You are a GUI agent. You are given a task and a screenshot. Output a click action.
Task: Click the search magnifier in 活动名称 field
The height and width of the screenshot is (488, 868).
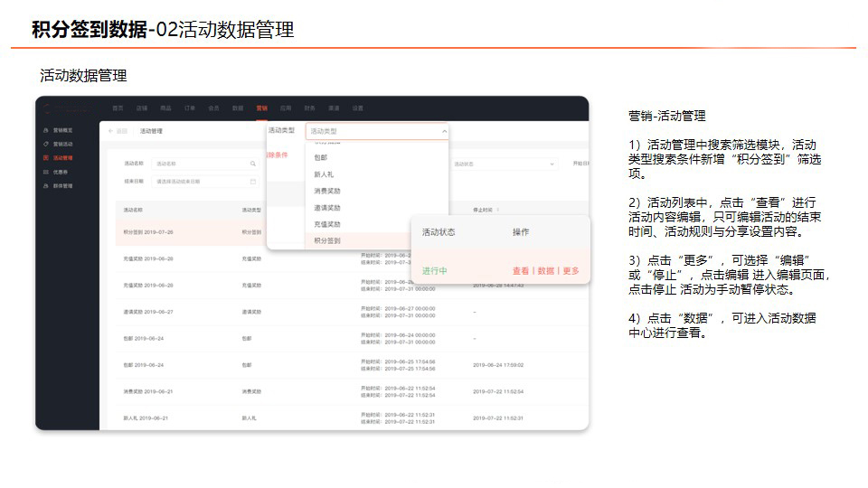click(253, 164)
